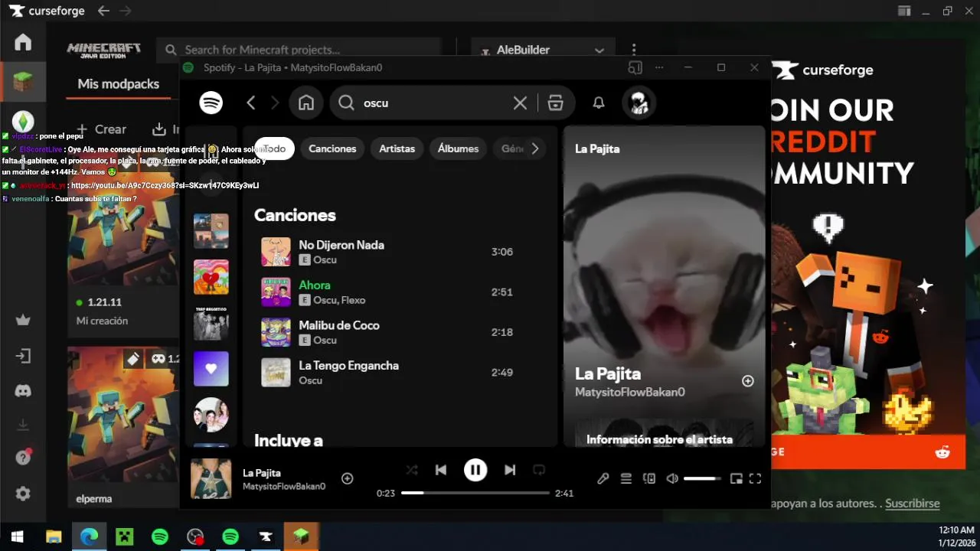The height and width of the screenshot is (551, 980).
Task: Go forward with Spotify's right arrow
Action: pos(275,103)
